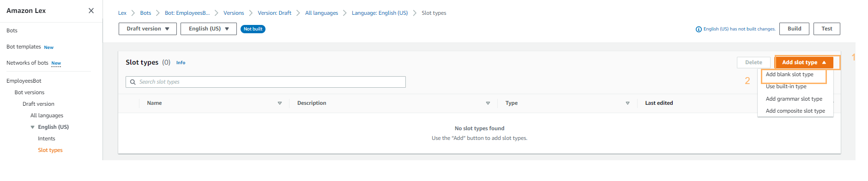Open Networks of bots in sidebar
Image resolution: width=868 pixels, height=181 pixels.
27,63
